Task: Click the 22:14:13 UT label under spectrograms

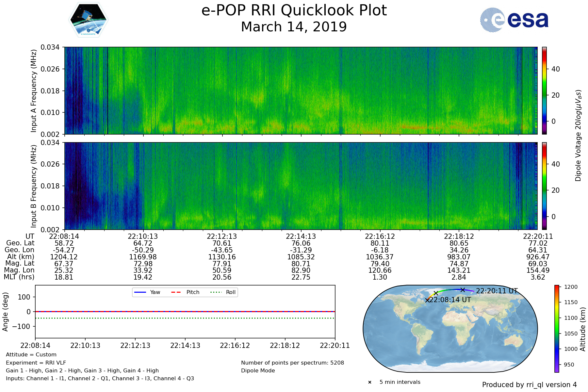Action: click(x=301, y=236)
